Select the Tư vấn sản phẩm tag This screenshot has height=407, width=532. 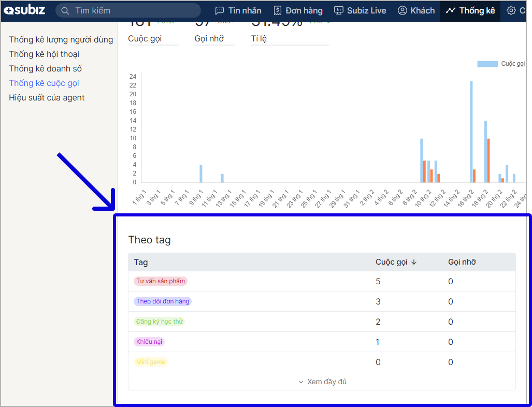160,281
